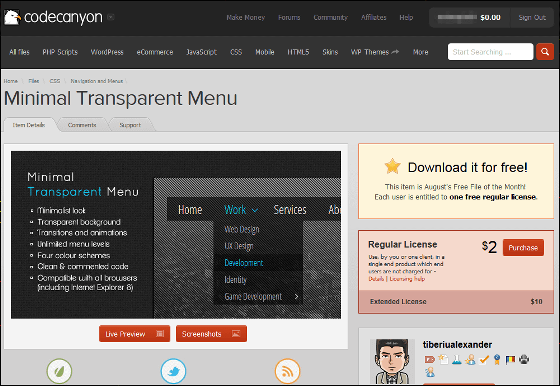Switch to the Support tab
The image size is (560, 386).
click(x=130, y=125)
